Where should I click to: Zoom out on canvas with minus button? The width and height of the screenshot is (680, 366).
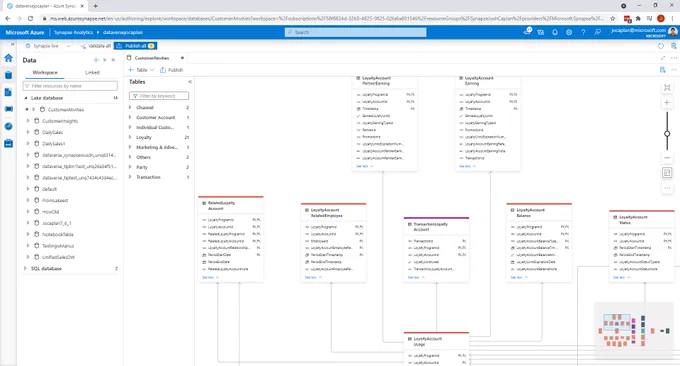(x=667, y=158)
